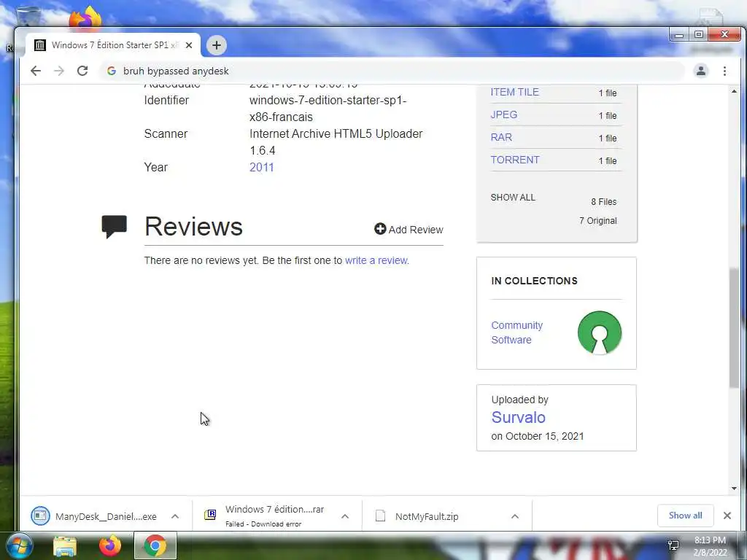Click the Recycle Bin desktop icon
Image resolution: width=747 pixels, height=560 pixels.
click(27, 17)
